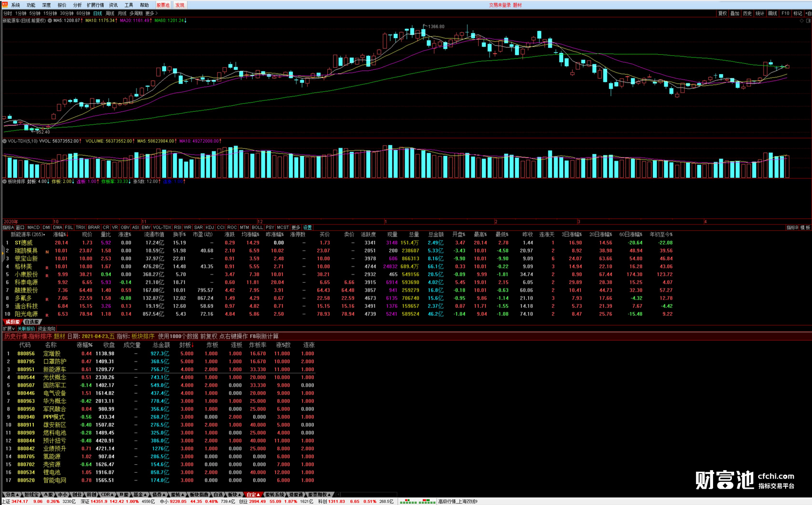Switch chart to 5分钟 period
Screen dimensions: 812x505
[x=35, y=13]
